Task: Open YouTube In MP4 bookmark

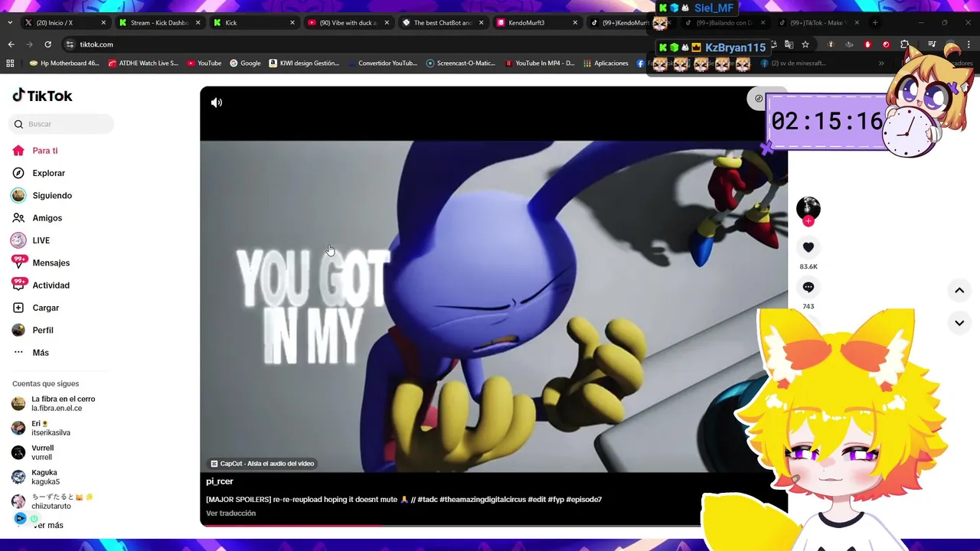Action: pyautogui.click(x=540, y=64)
